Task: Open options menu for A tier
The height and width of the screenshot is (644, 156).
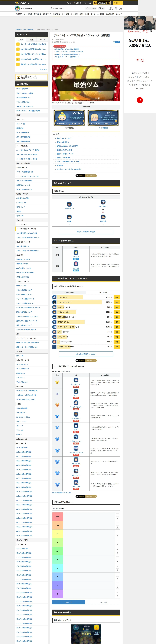Action: click(x=117, y=558)
